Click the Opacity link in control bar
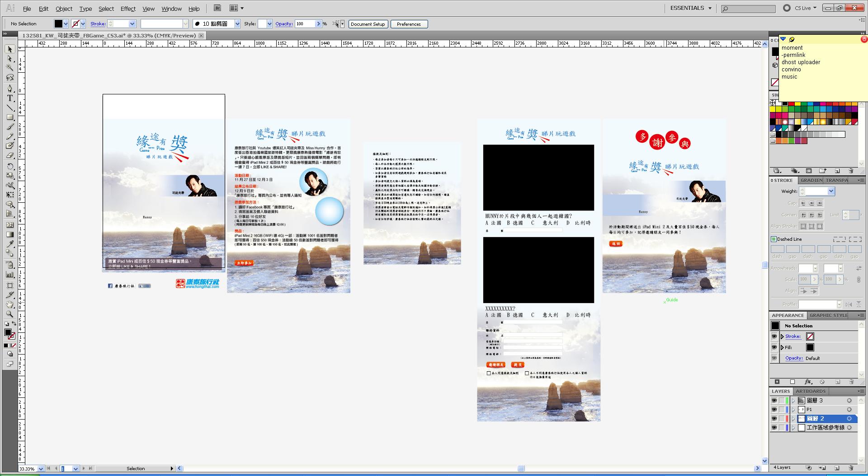This screenshot has width=868, height=476. pos(284,24)
